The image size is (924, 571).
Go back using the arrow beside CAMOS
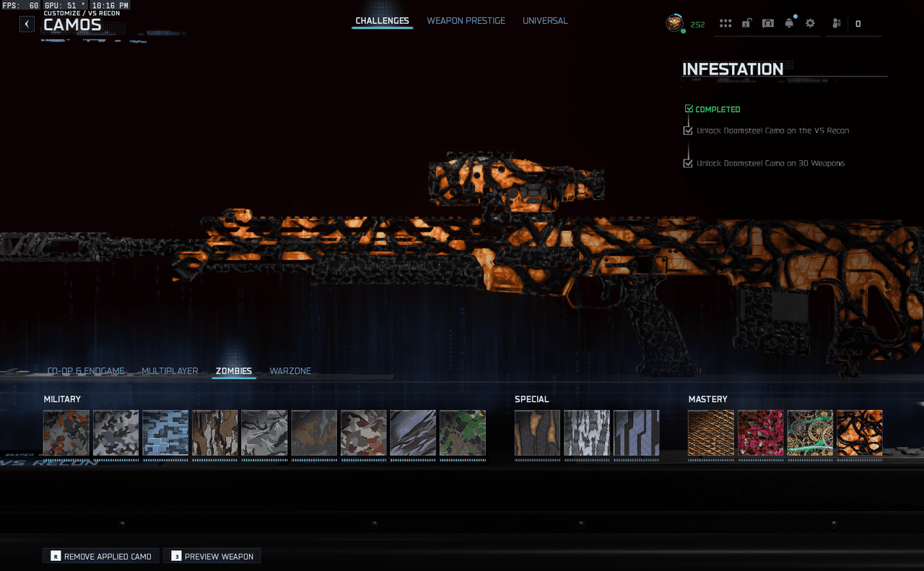27,24
